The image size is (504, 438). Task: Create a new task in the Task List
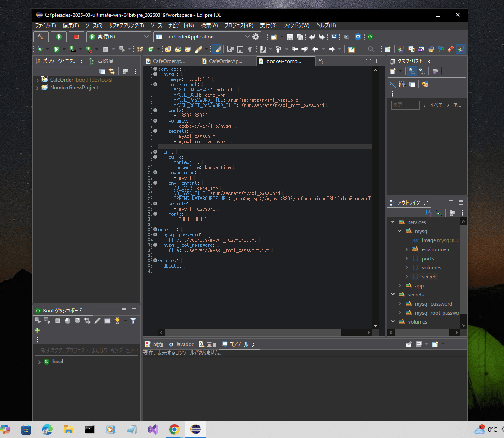coord(393,71)
